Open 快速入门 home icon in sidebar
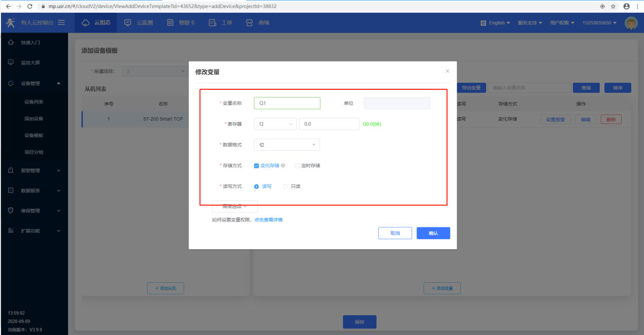The height and width of the screenshot is (335, 644). click(11, 43)
